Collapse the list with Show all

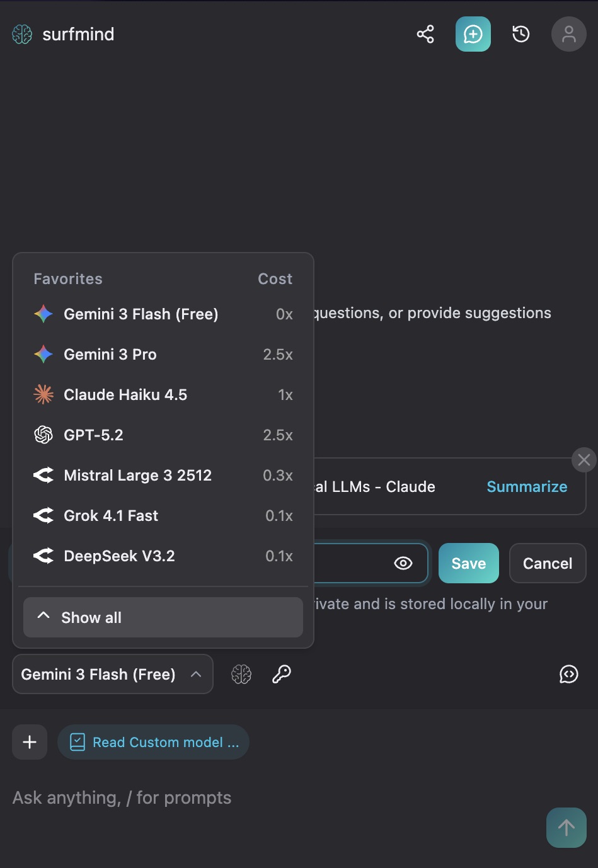click(x=163, y=617)
